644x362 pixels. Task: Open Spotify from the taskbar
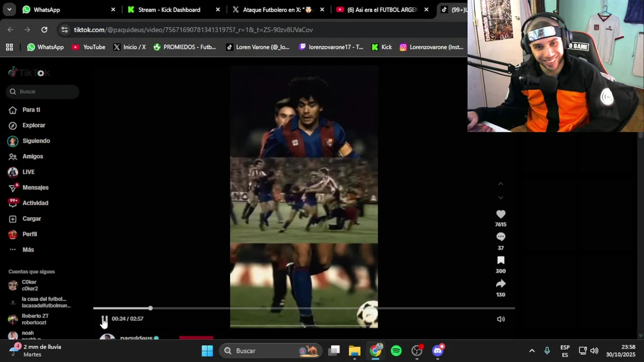pos(396,351)
